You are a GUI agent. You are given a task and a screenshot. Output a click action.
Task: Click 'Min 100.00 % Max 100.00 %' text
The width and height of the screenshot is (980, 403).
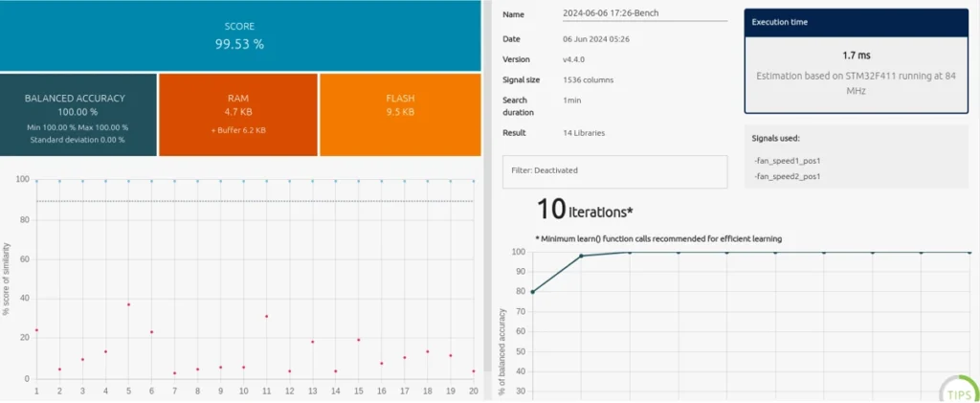click(78, 127)
